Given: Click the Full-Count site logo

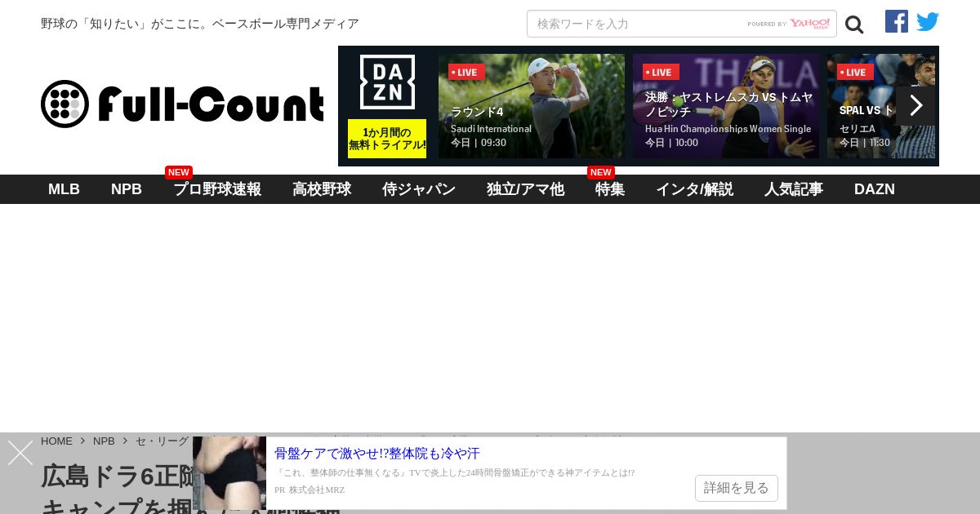Looking at the screenshot, I should click(x=182, y=104).
